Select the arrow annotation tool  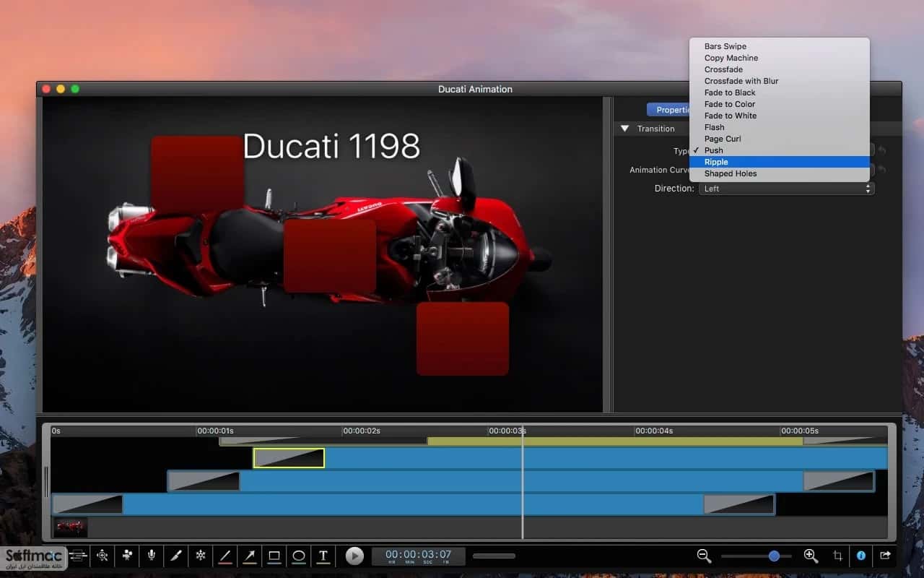tap(250, 556)
